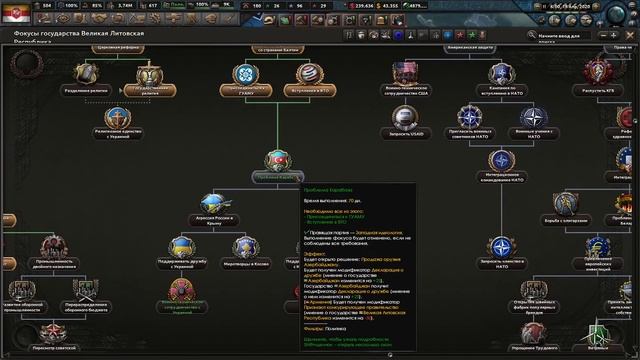Toggle the green star focus filter
The image size is (640, 360).
[472, 36]
